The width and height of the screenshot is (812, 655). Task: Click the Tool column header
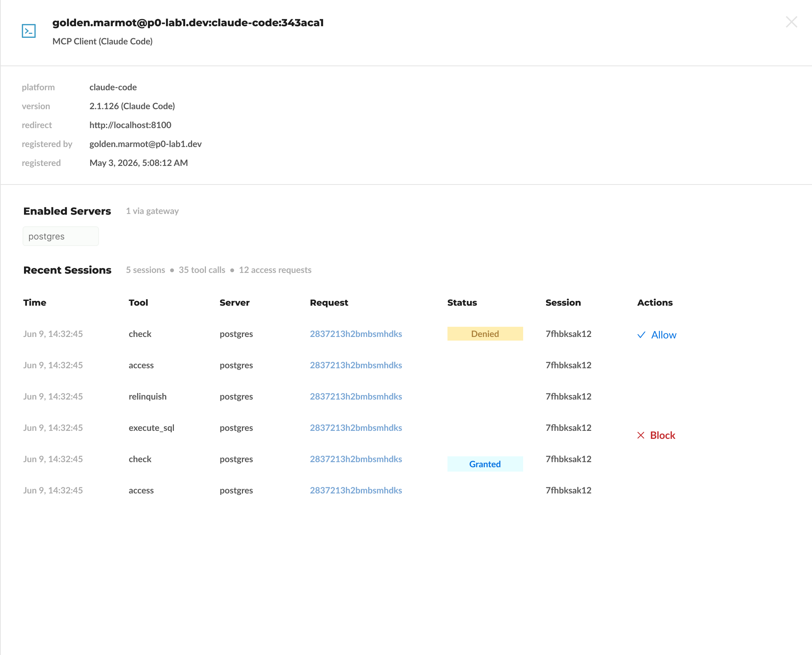[138, 303]
